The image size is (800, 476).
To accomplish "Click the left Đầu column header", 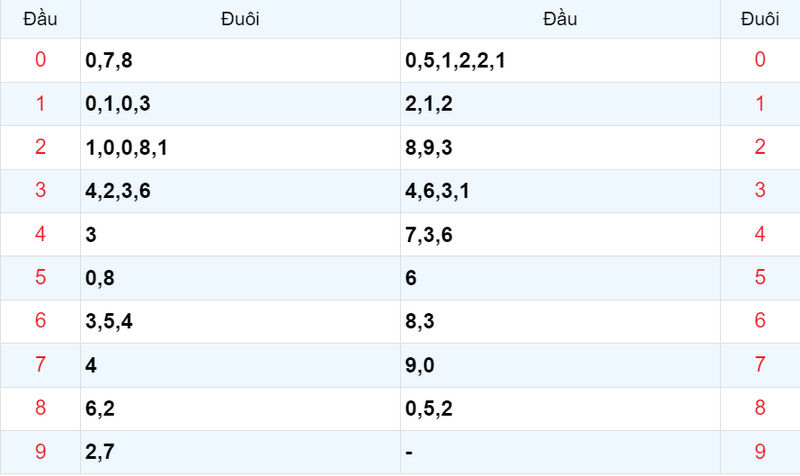I will tap(40, 19).
